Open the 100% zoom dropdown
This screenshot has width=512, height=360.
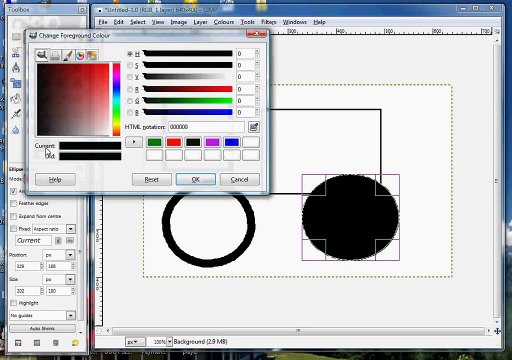point(169,342)
